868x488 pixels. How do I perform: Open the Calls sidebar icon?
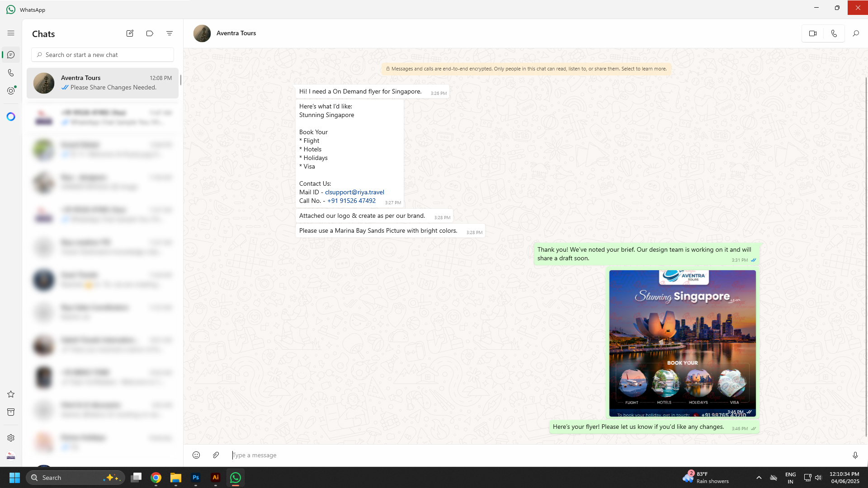point(11,73)
